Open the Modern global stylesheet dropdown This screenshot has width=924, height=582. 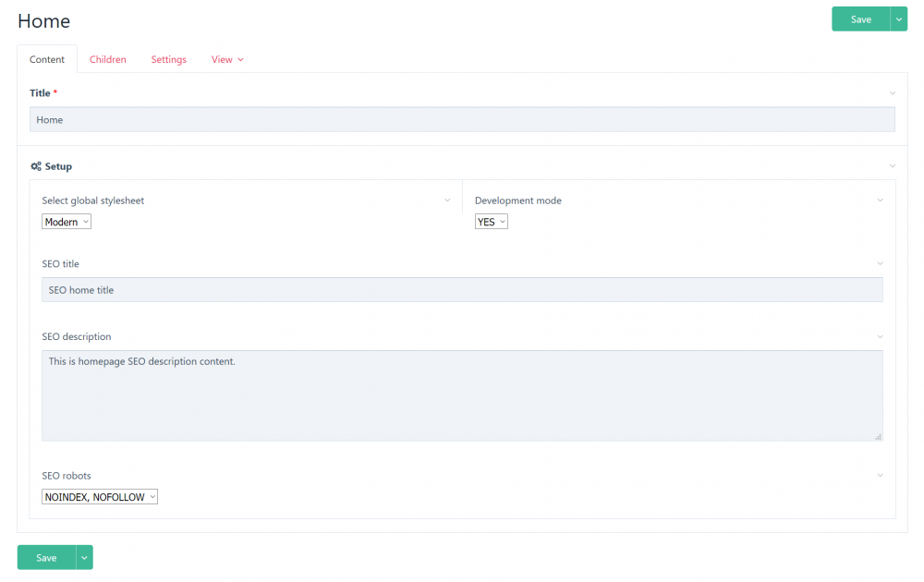pos(67,222)
